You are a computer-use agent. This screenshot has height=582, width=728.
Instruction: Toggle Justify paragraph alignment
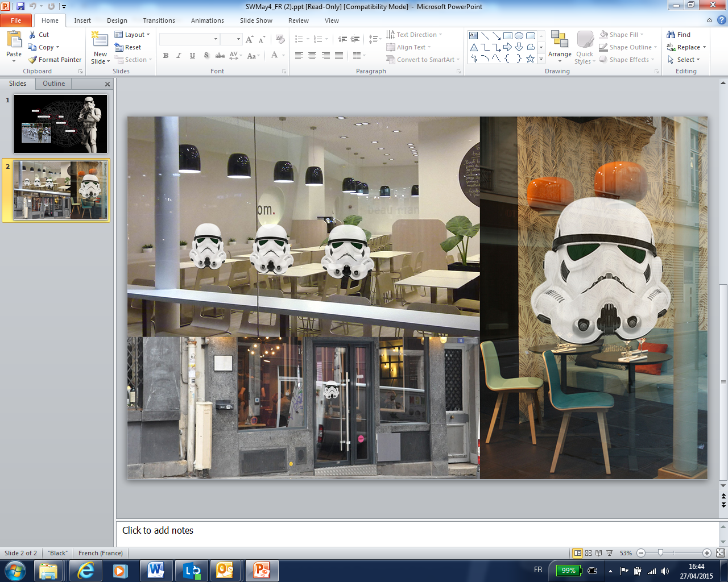339,55
